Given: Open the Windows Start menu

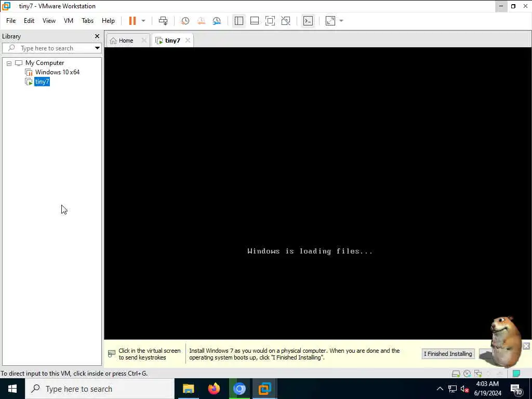Looking at the screenshot, I should click(12, 389).
